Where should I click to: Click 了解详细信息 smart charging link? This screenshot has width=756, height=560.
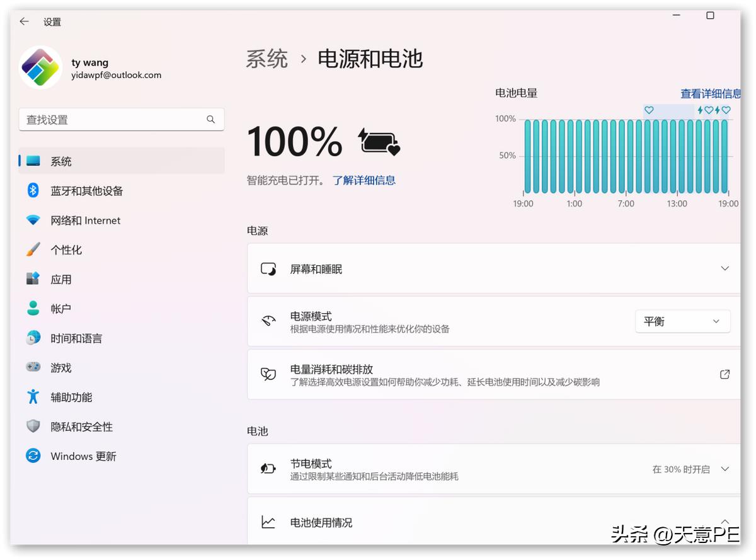click(x=364, y=180)
